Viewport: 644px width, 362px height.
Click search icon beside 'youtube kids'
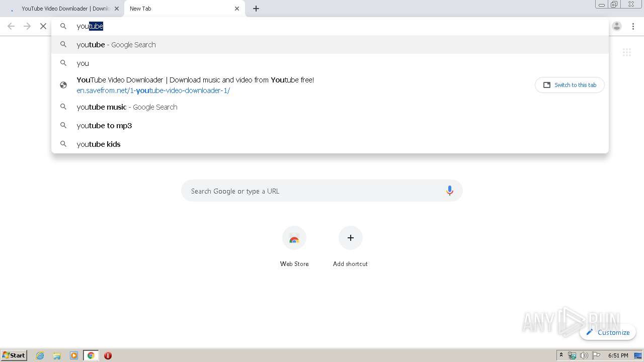63,144
